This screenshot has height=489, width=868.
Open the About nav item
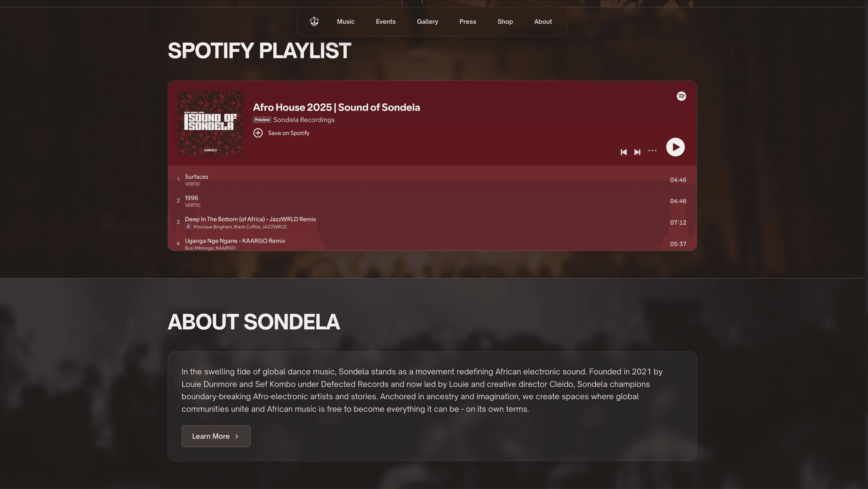(x=543, y=22)
